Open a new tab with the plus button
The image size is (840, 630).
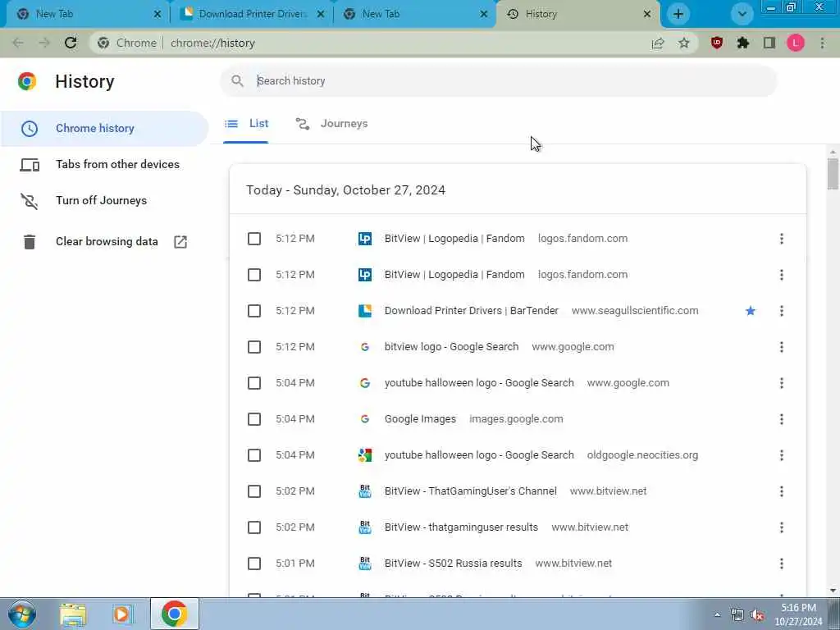point(678,14)
